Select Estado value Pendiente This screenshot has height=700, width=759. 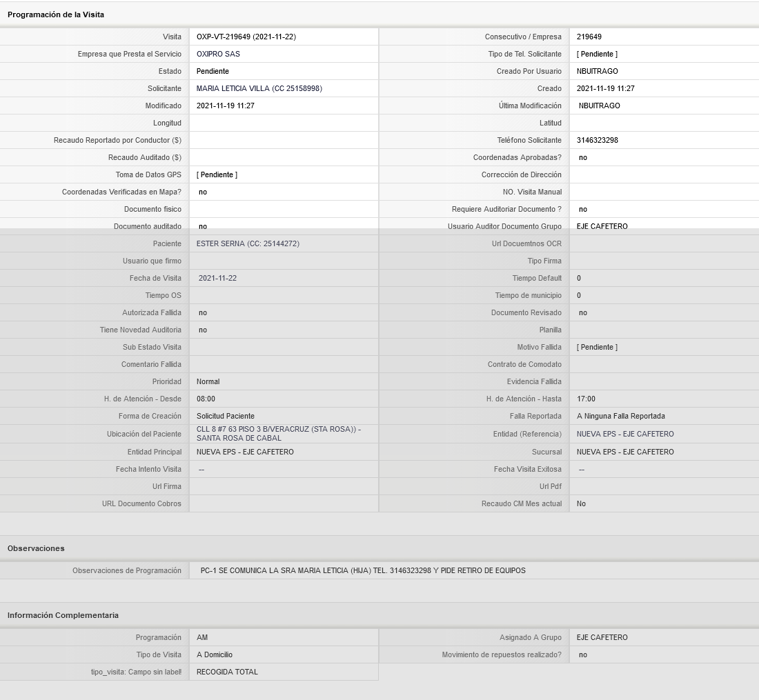pyautogui.click(x=213, y=71)
